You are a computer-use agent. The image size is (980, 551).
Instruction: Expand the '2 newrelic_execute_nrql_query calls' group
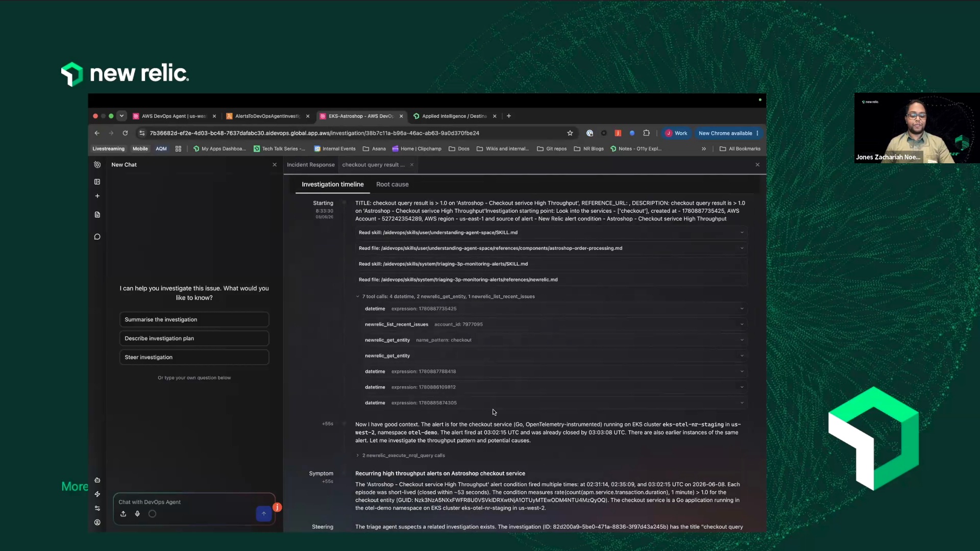401,456
